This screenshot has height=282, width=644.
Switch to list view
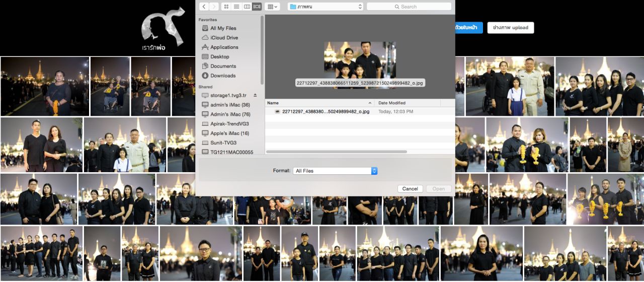pos(236,7)
